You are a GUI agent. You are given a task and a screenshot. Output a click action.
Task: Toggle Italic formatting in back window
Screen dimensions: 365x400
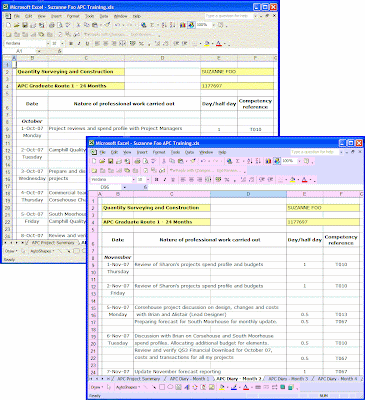[79, 43]
